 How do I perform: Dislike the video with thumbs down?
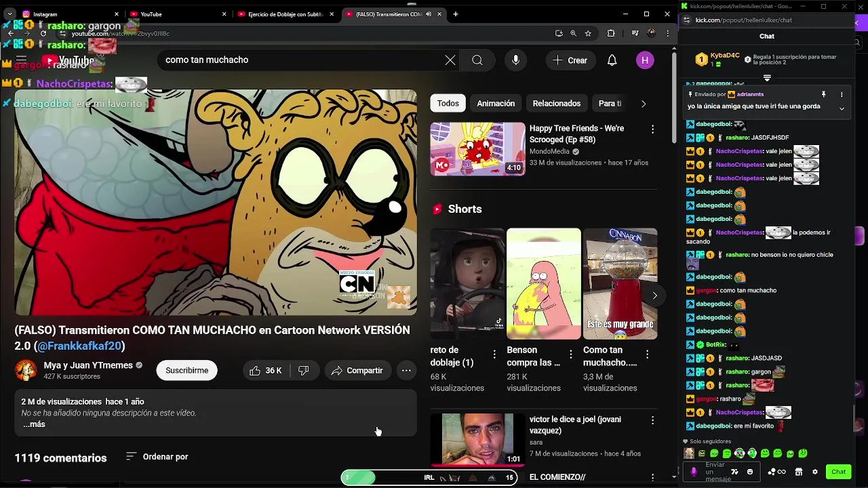(304, 370)
